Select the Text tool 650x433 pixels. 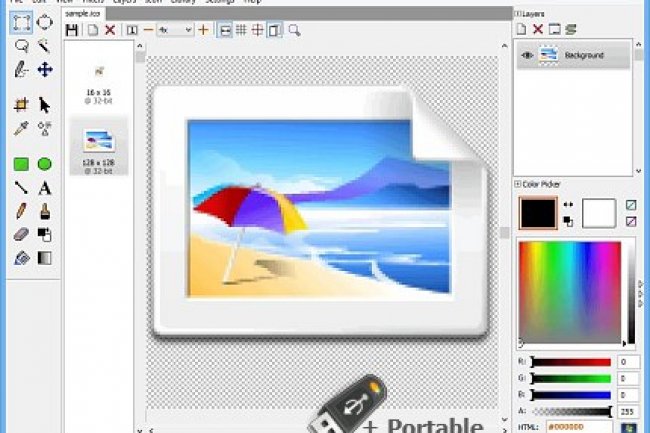click(x=45, y=188)
